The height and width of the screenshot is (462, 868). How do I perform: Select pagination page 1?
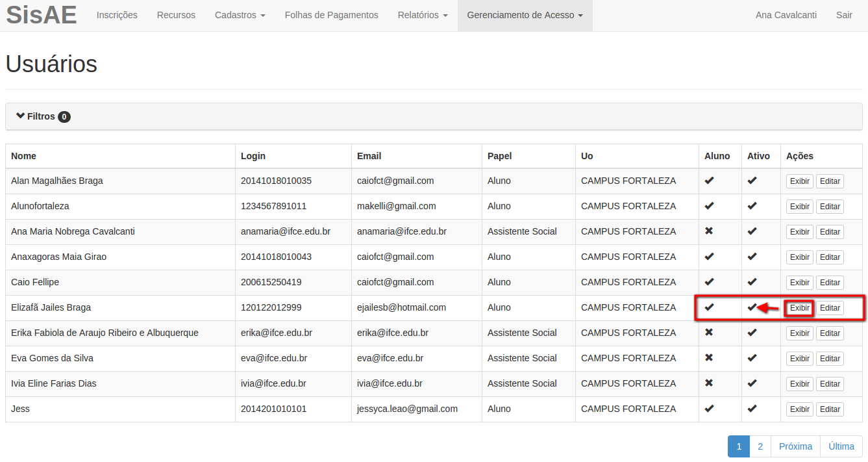[x=739, y=446]
